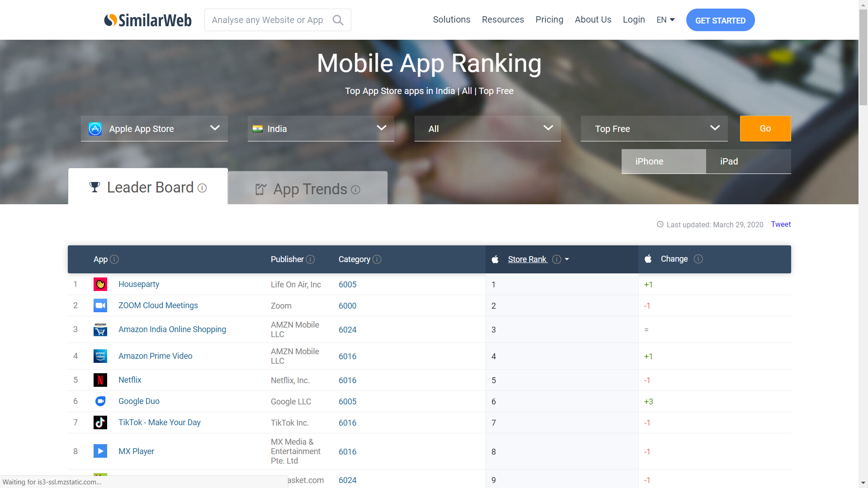Expand the EN language dropdown
Screen dimensions: 868x488
pyautogui.click(x=665, y=19)
